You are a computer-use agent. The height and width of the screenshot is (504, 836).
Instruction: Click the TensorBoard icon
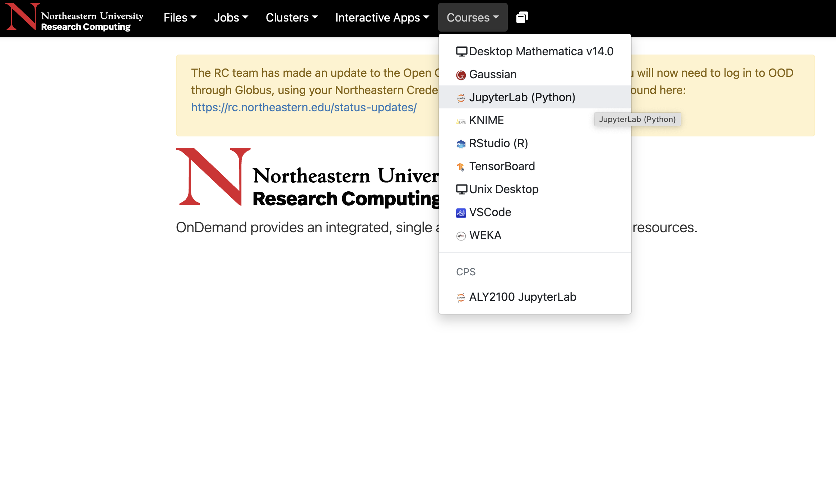[x=461, y=167]
